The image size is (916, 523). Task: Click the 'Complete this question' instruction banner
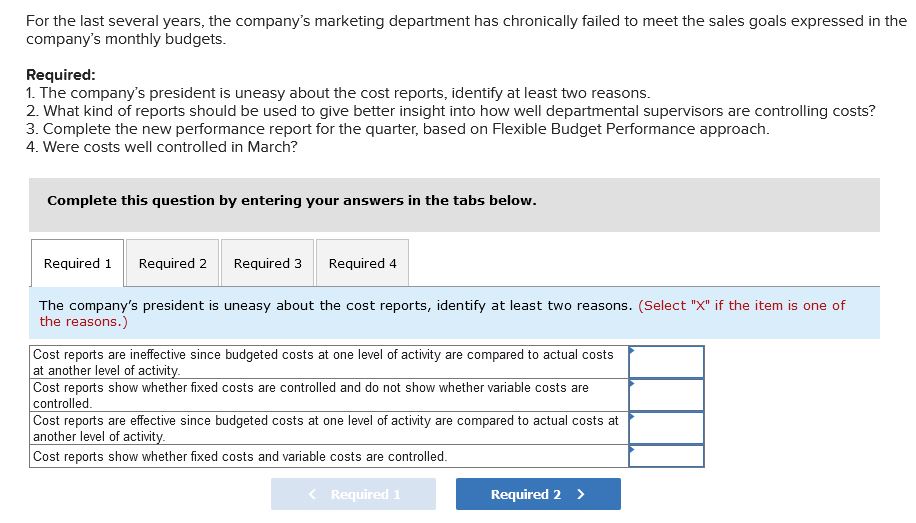291,201
